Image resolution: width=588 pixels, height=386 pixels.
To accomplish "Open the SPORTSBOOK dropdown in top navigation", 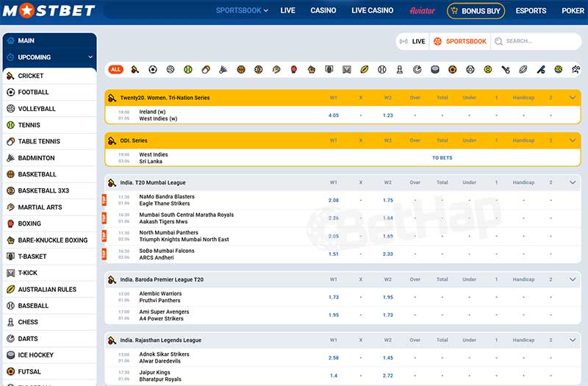I will [242, 10].
